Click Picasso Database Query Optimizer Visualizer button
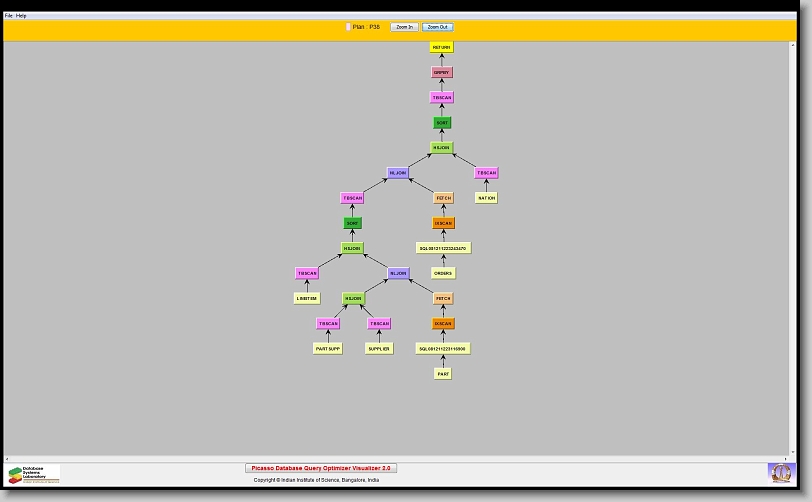The width and height of the screenshot is (812, 502). click(321, 468)
